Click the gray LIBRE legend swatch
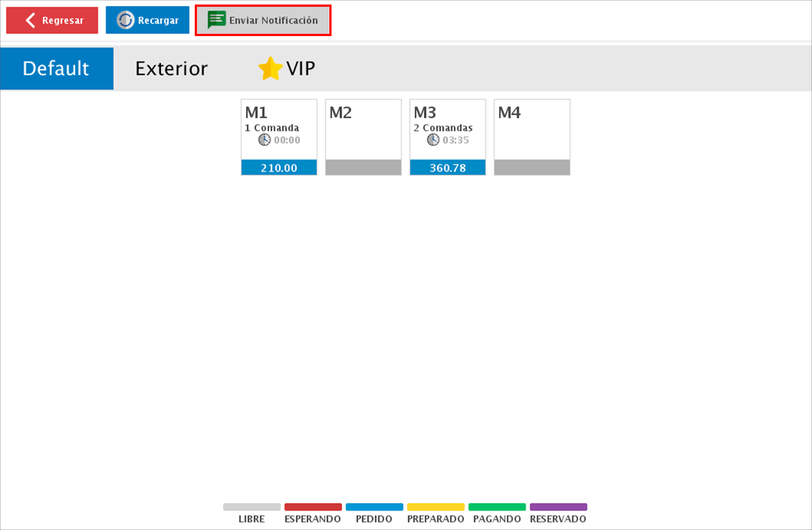This screenshot has width=812, height=530. click(x=252, y=507)
